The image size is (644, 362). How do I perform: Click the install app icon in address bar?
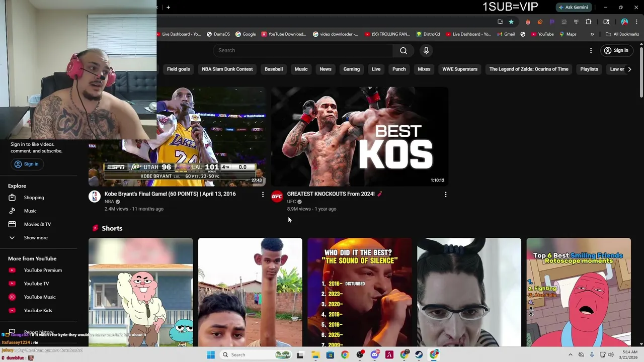[500, 22]
